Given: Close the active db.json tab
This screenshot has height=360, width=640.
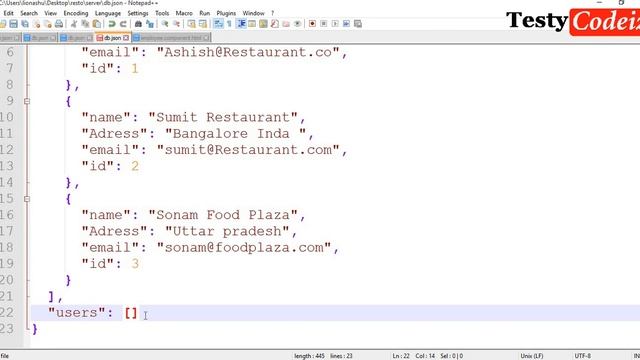Looking at the screenshot, I should (x=126, y=38).
